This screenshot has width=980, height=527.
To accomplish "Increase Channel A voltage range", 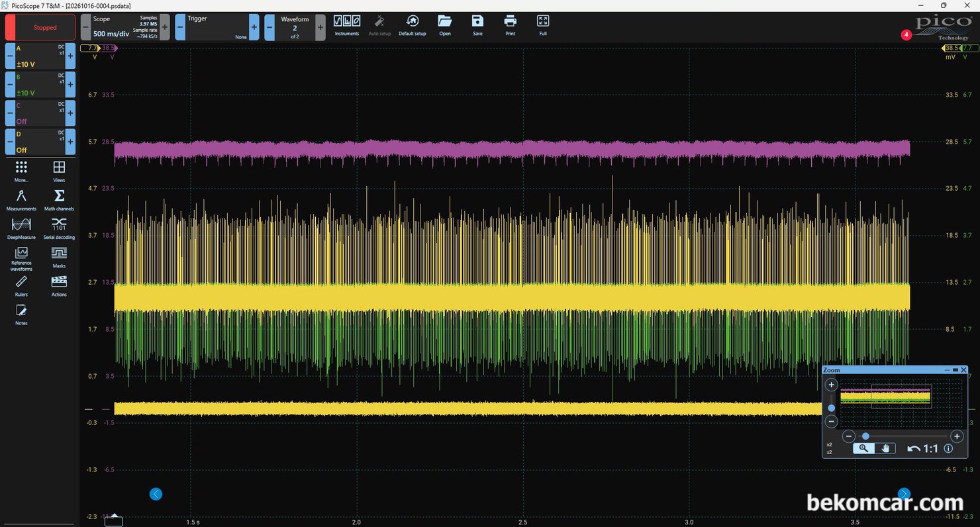I will pyautogui.click(x=71, y=56).
